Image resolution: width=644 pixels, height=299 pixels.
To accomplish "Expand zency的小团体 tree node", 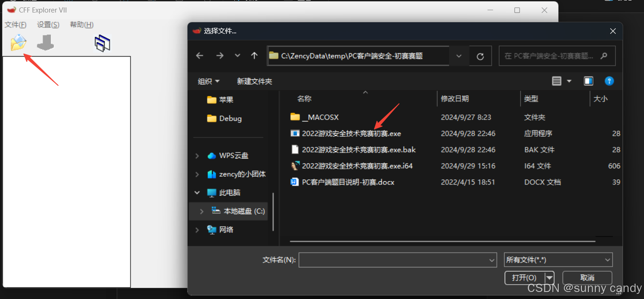I will click(197, 174).
